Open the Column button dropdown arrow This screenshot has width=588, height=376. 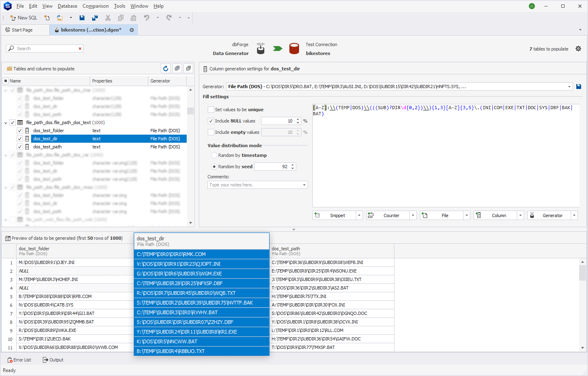pos(521,215)
